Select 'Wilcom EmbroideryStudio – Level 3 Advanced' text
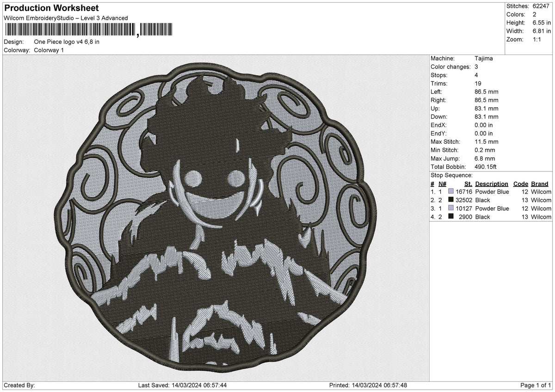 66,18
